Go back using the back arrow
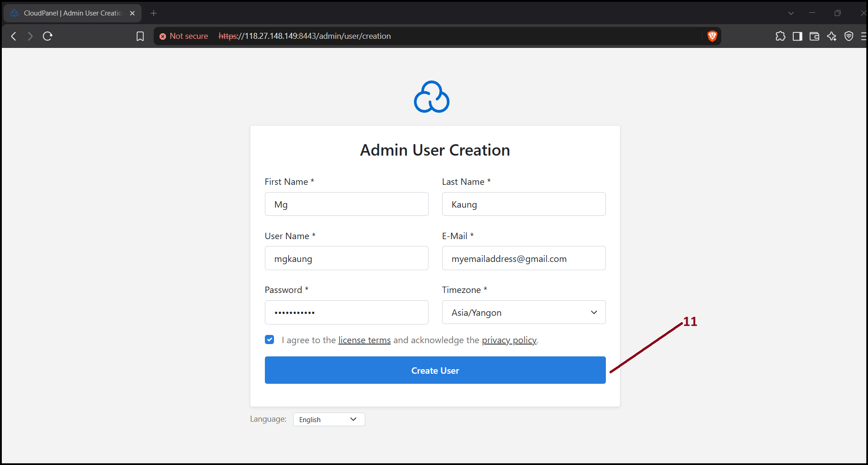This screenshot has width=868, height=465. point(14,36)
